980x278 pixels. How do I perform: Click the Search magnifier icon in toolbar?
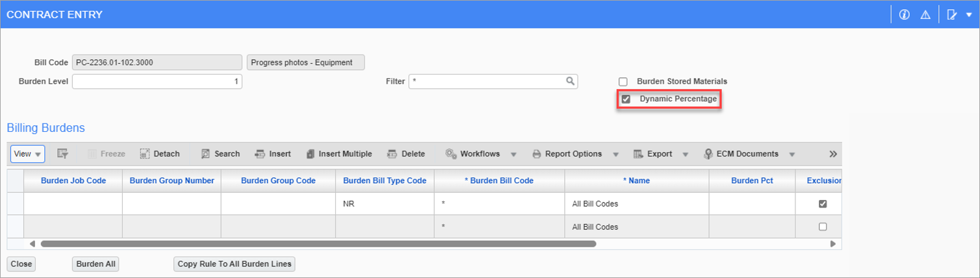click(205, 154)
